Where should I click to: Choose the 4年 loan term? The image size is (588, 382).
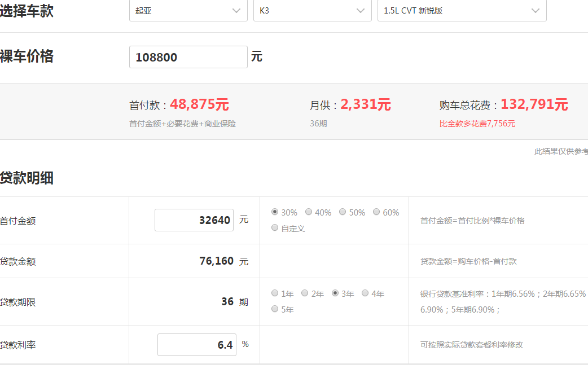point(365,293)
